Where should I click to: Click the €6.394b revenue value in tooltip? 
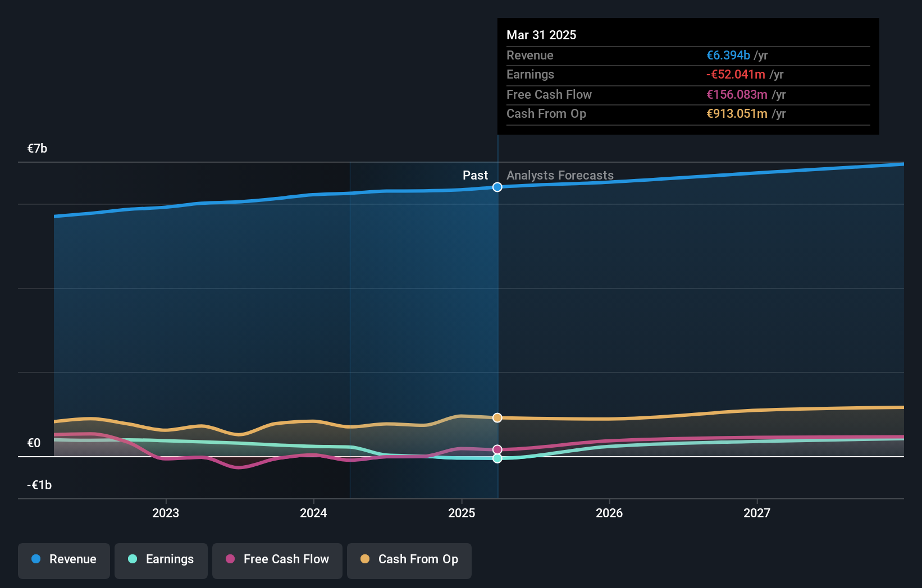(x=728, y=55)
